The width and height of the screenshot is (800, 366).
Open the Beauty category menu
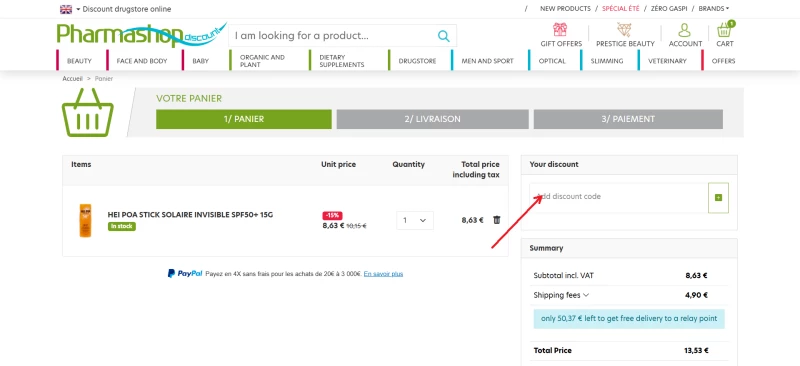(79, 61)
